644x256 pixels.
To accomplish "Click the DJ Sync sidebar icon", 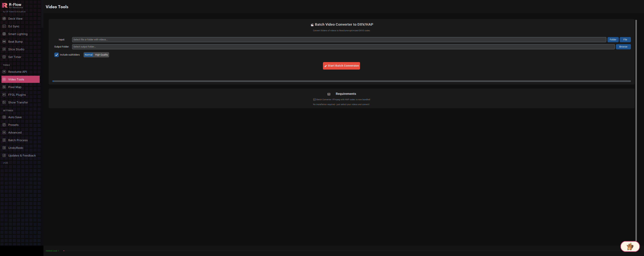I will point(4,26).
